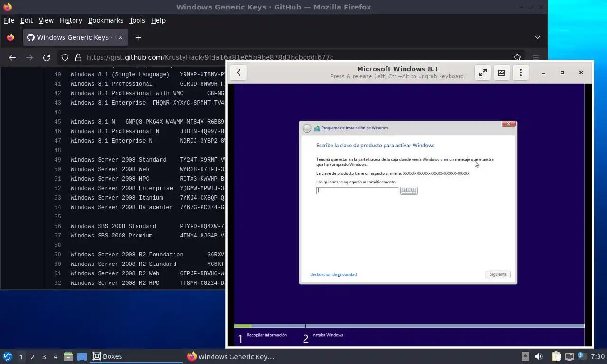Click the volume speaker tray icon
Image resolution: width=607 pixels, height=364 pixels.
pos(539,356)
